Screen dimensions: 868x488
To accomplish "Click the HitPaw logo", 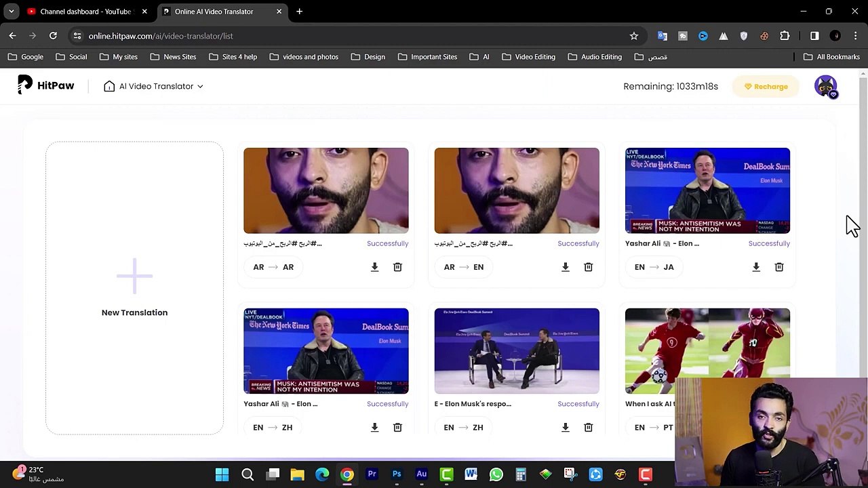I will tap(46, 85).
